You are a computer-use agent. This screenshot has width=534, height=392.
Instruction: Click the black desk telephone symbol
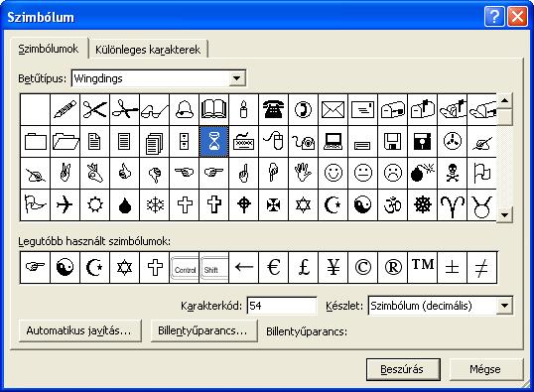[x=274, y=110]
